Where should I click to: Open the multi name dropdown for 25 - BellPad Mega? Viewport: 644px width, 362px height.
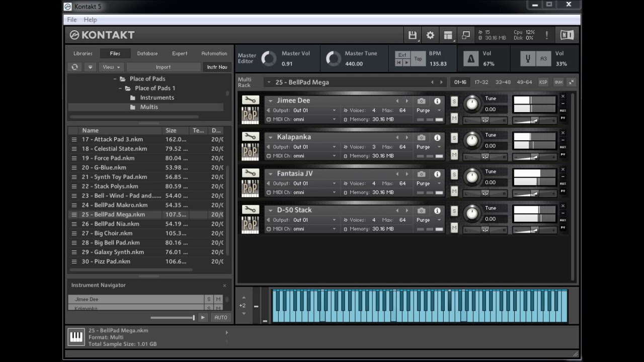click(269, 82)
